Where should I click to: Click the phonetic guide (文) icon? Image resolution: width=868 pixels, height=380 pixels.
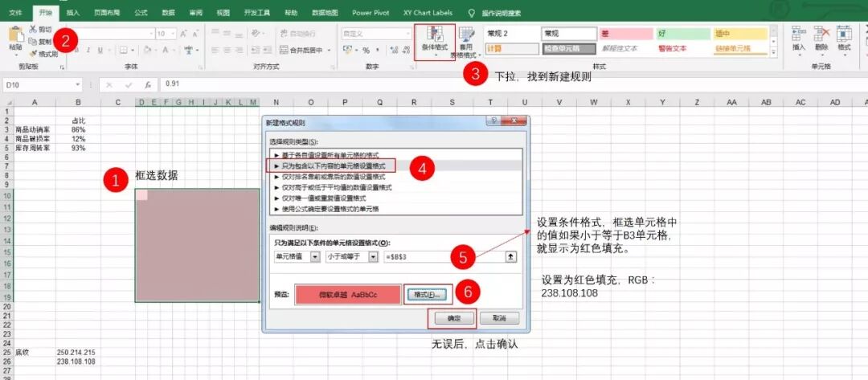tap(188, 50)
